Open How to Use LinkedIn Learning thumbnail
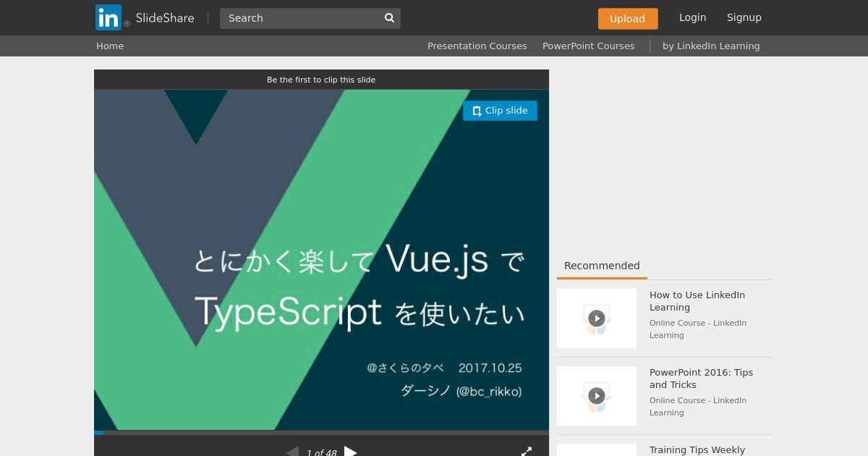This screenshot has height=456, width=868. point(597,318)
